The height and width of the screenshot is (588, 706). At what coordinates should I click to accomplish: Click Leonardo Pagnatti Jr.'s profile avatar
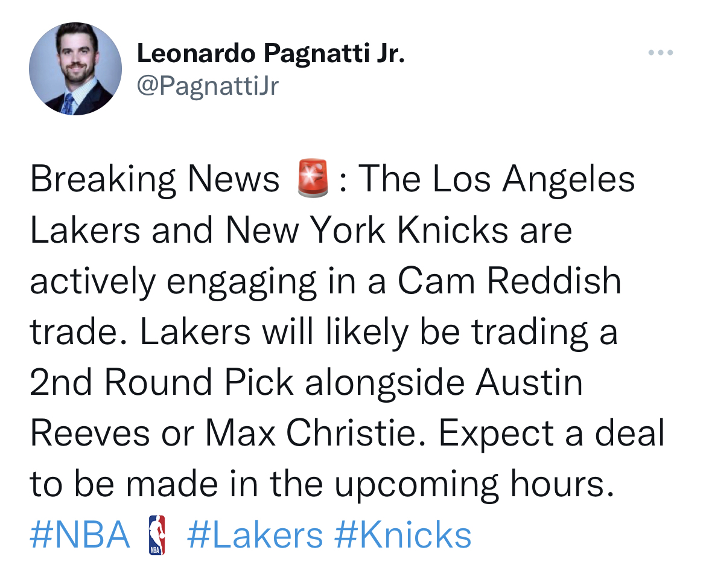(x=75, y=69)
